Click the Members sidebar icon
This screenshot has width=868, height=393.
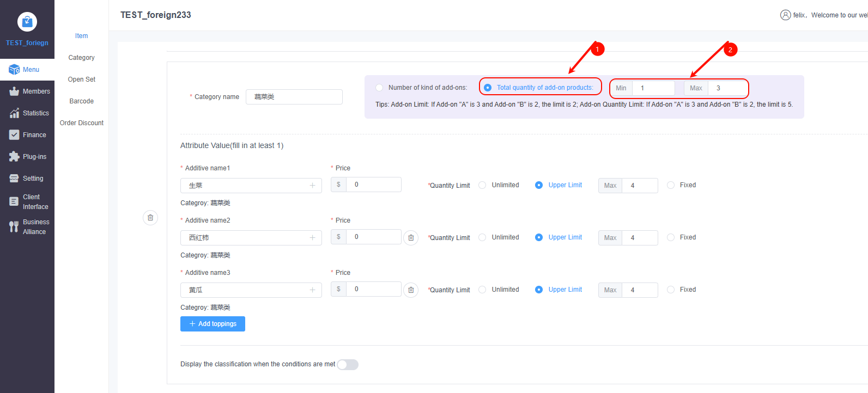pyautogui.click(x=14, y=91)
